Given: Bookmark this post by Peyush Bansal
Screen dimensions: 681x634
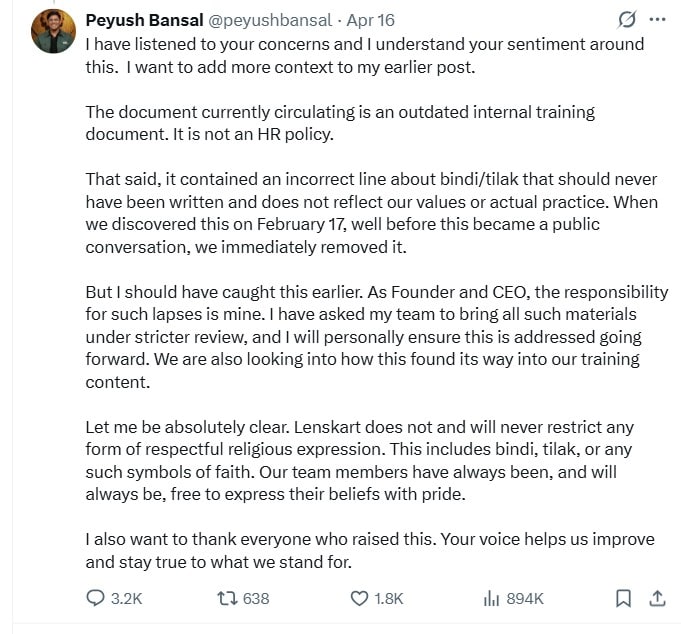Looking at the screenshot, I should [623, 598].
